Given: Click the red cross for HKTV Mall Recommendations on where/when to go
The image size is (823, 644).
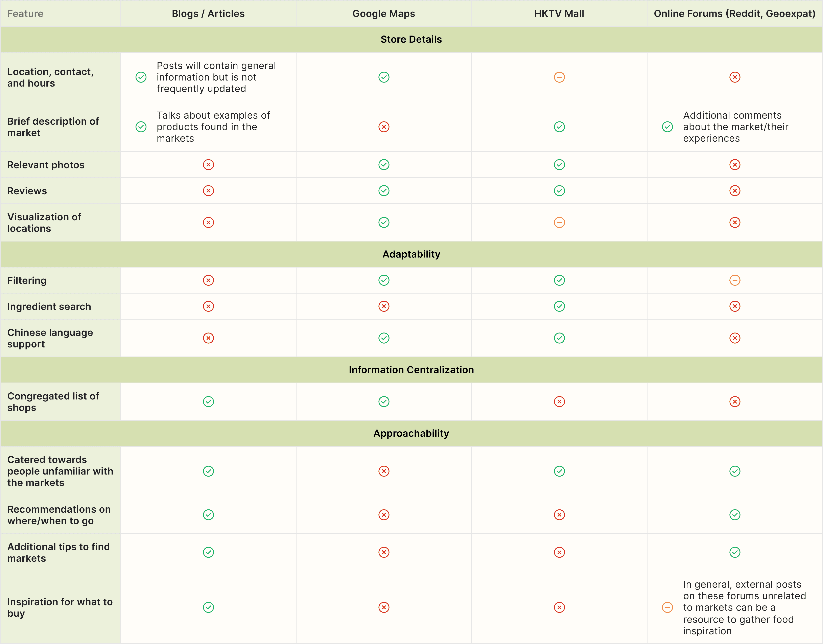Looking at the screenshot, I should click(559, 515).
